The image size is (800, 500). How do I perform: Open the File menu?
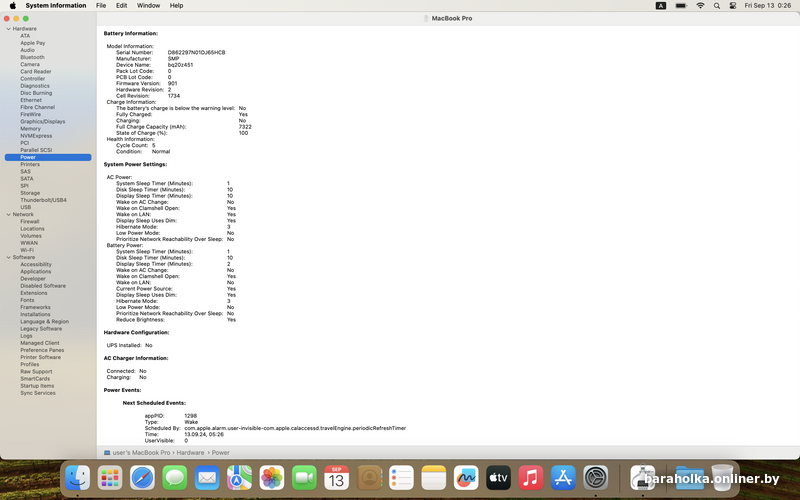101,6
